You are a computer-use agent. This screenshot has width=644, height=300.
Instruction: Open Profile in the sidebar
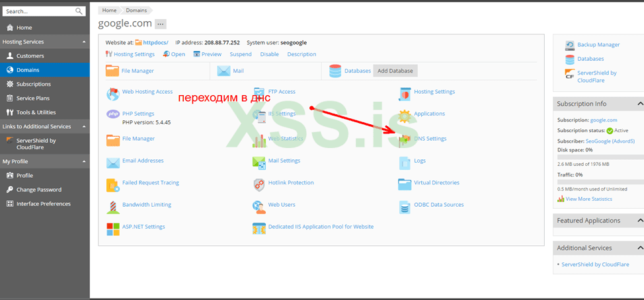[x=45, y=176]
